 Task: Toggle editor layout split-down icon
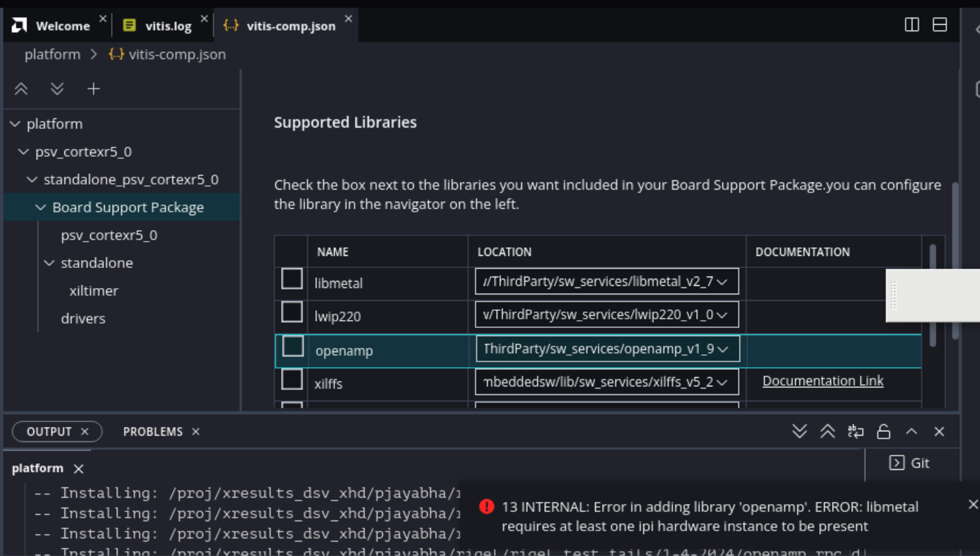[939, 25]
